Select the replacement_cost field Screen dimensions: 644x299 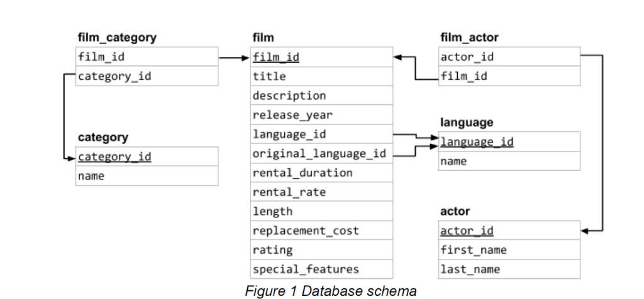pyautogui.click(x=305, y=231)
